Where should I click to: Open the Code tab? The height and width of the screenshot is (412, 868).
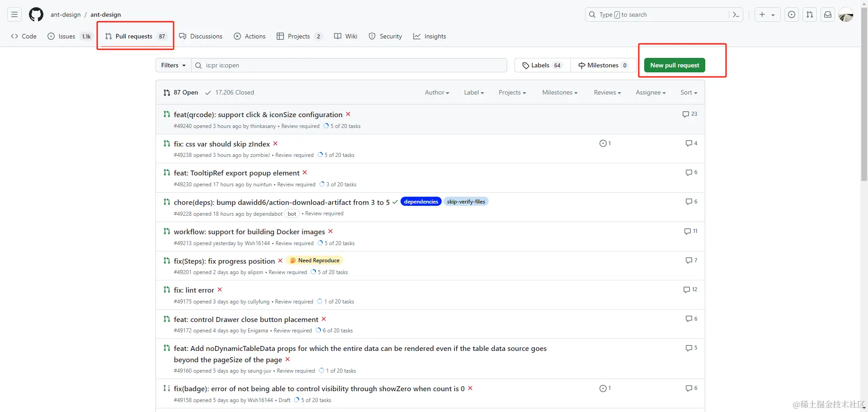tap(24, 36)
